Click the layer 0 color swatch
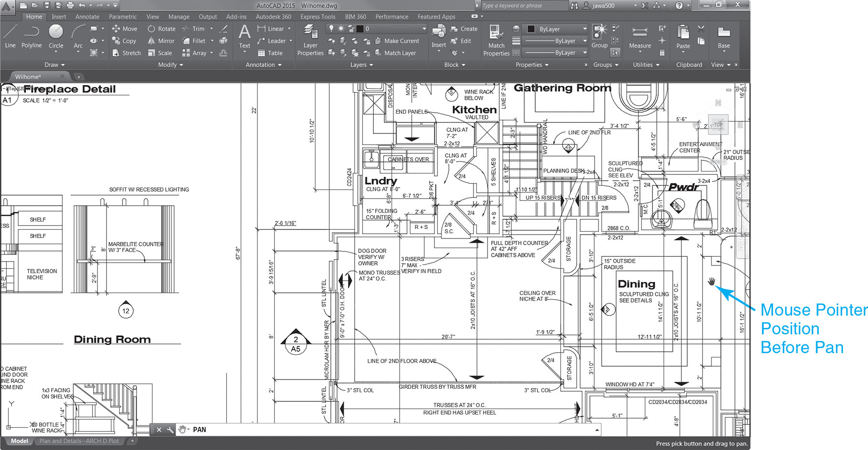This screenshot has width=868, height=450. click(359, 29)
